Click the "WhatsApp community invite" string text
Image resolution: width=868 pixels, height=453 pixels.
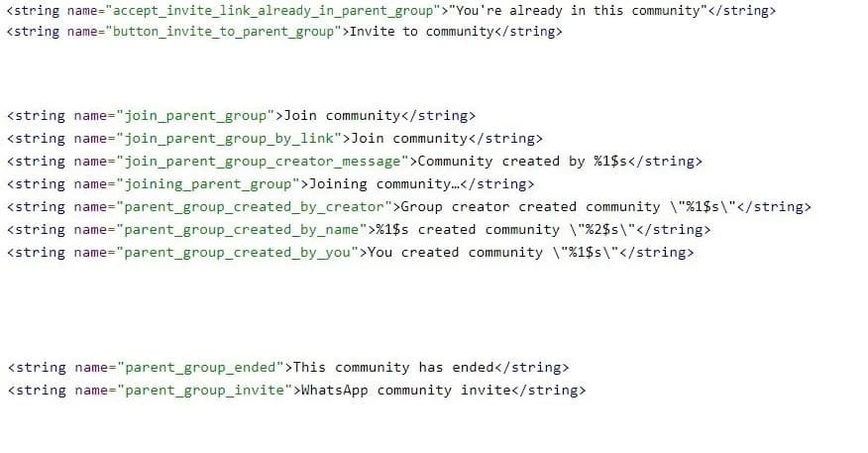click(406, 390)
